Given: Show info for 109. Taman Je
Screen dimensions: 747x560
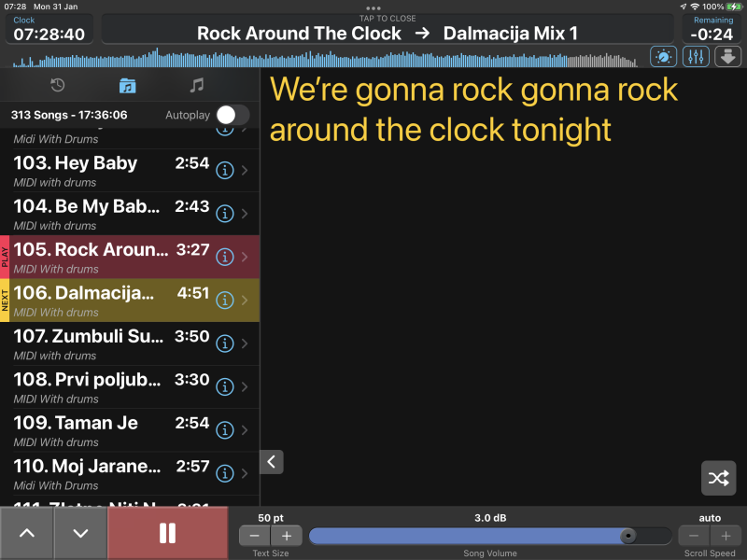Looking at the screenshot, I should click(x=225, y=430).
